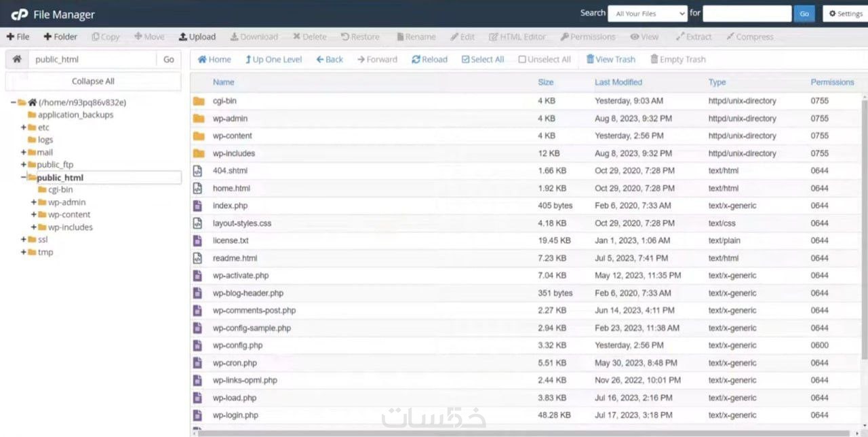Expand the etc folder in tree
The height and width of the screenshot is (437, 868).
(24, 128)
